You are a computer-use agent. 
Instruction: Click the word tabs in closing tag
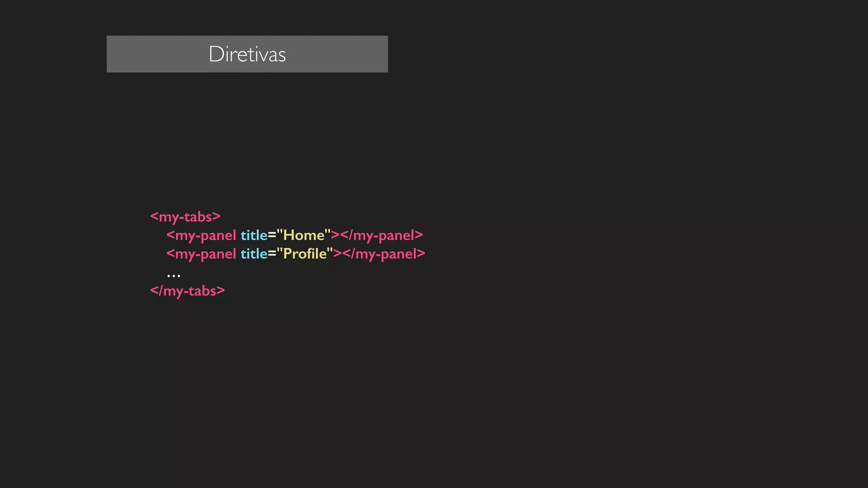(202, 291)
